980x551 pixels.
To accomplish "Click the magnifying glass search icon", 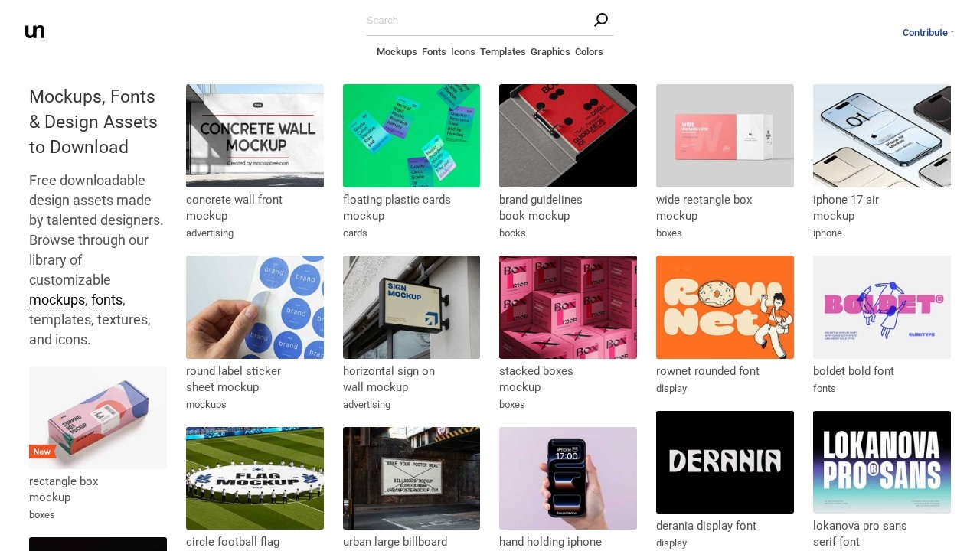I will pos(601,20).
